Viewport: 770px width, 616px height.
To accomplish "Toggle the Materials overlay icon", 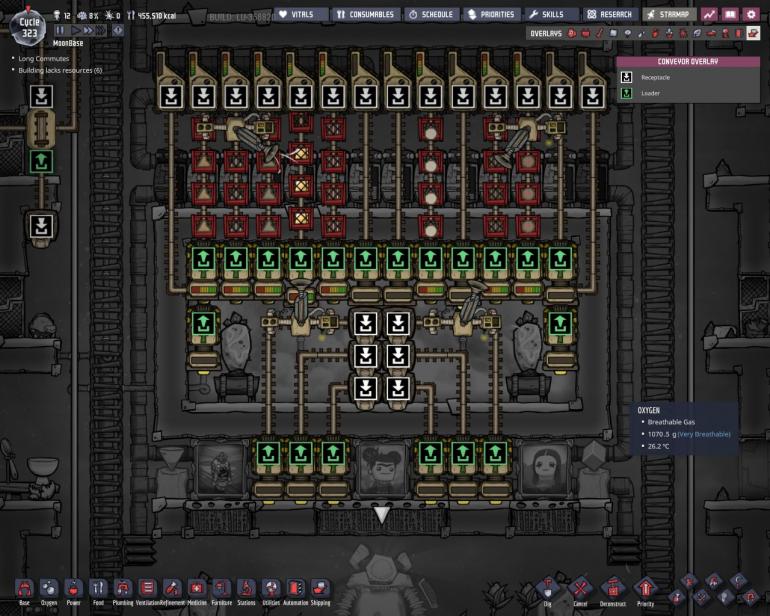I will [x=613, y=33].
